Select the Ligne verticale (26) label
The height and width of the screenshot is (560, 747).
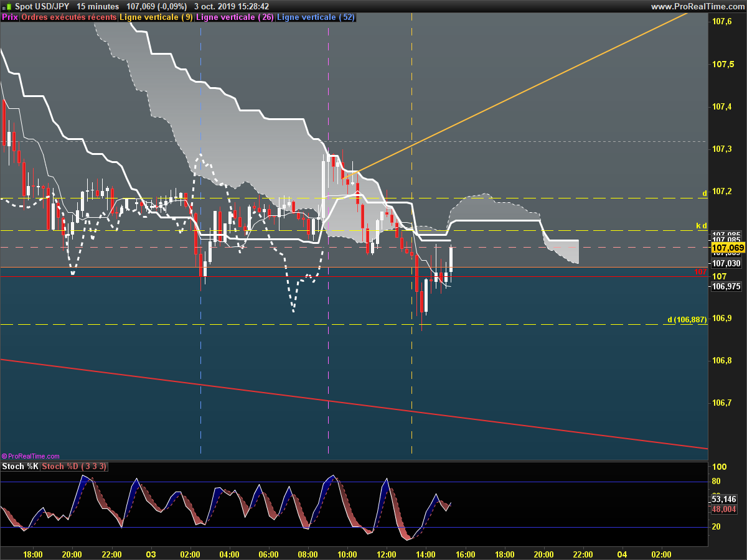click(234, 17)
